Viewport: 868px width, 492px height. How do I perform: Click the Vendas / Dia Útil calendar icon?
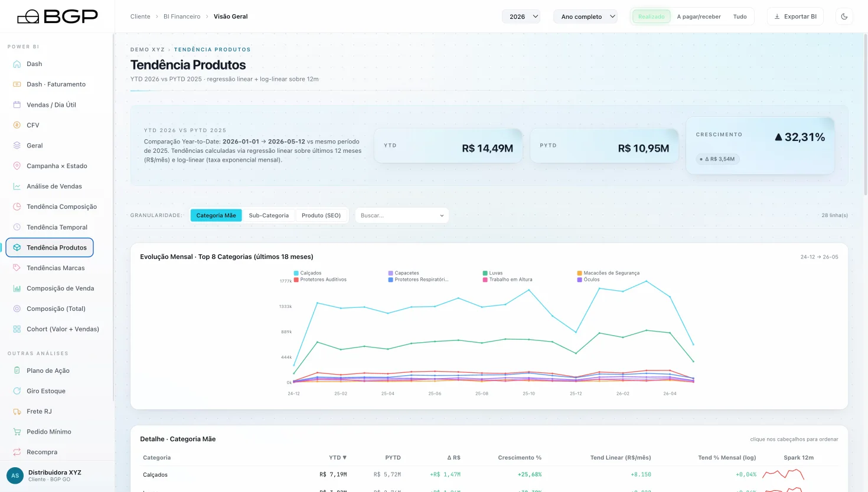[17, 104]
